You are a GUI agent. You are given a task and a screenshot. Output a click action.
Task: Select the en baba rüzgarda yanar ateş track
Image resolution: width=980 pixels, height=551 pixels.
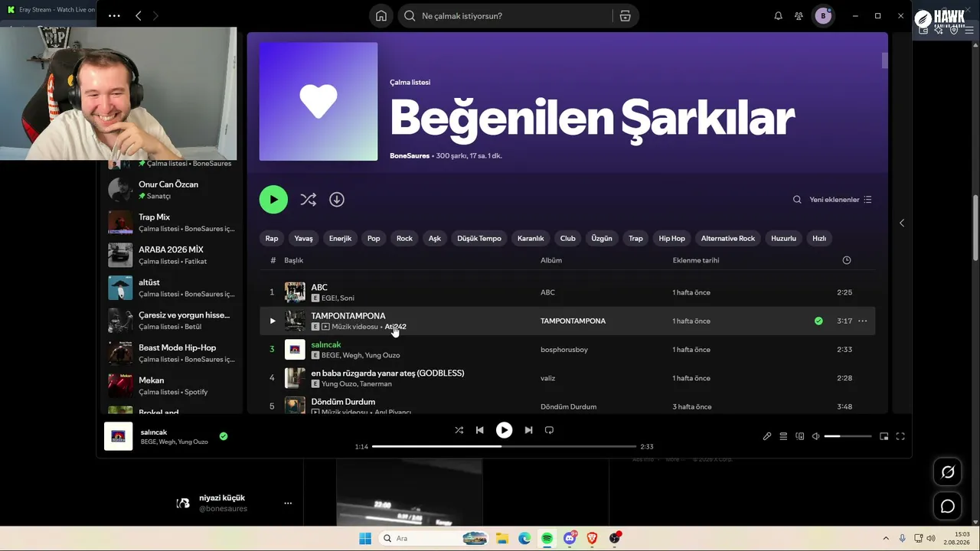567,378
